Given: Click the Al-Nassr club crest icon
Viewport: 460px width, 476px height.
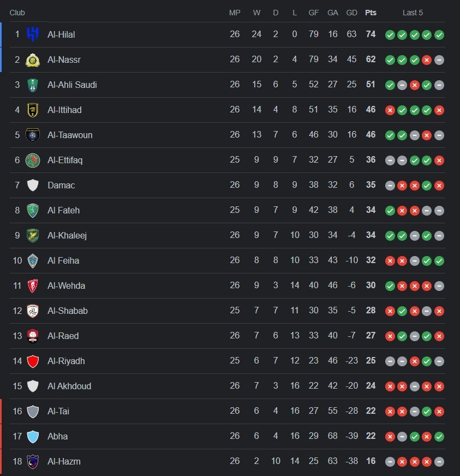Looking at the screenshot, I should tap(33, 59).
